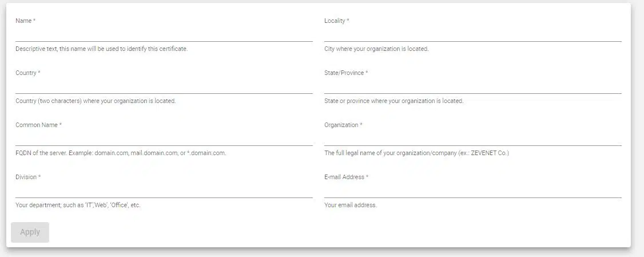This screenshot has height=257, width=644.
Task: Click the 'Your email address.' hint
Action: pyautogui.click(x=350, y=205)
